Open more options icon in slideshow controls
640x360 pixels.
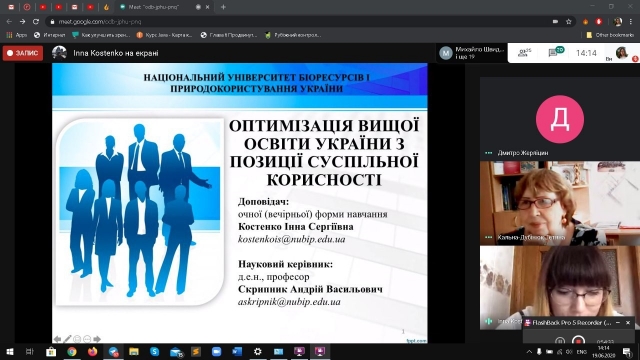87,339
